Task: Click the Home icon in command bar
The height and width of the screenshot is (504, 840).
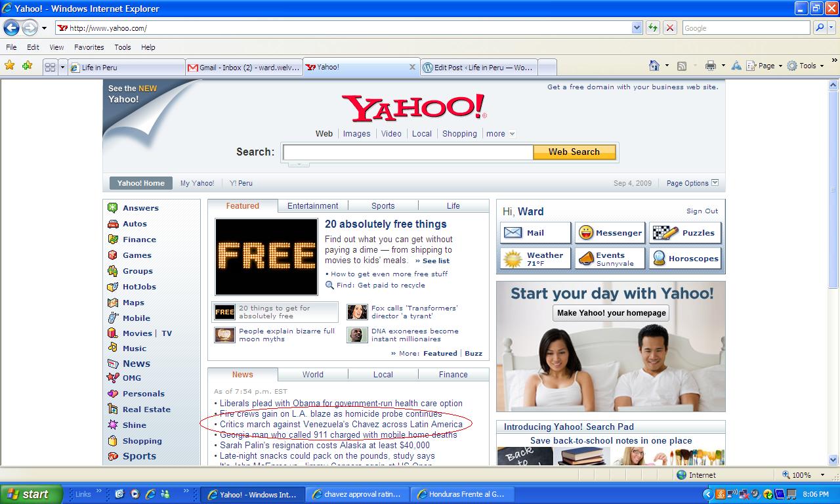Action: click(654, 66)
